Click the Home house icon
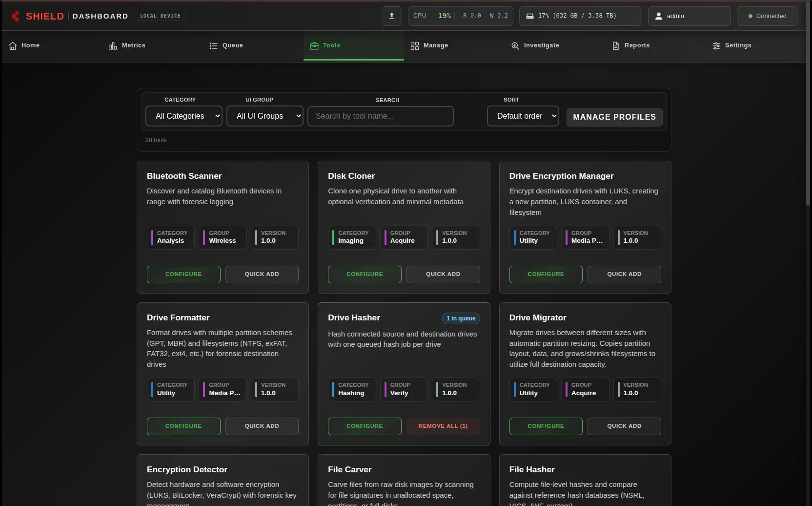This screenshot has width=812, height=506. coord(13,45)
